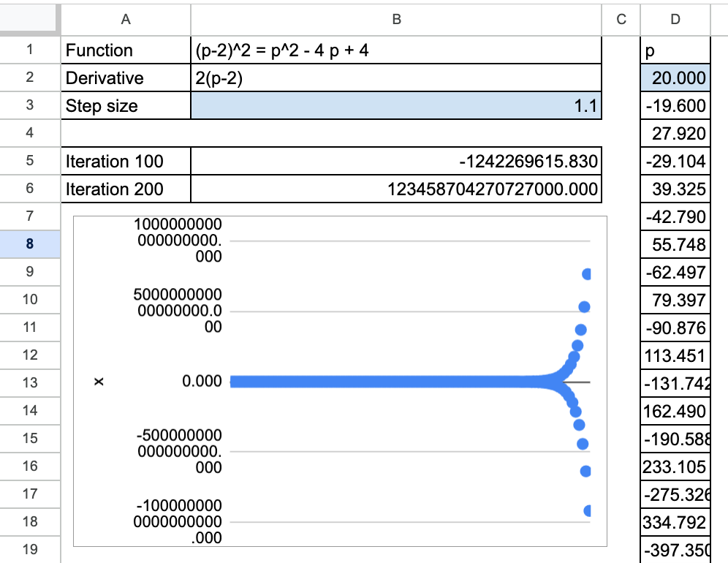This screenshot has width=728, height=563.
Task: Select the cell with value -19.600
Action: click(674, 106)
